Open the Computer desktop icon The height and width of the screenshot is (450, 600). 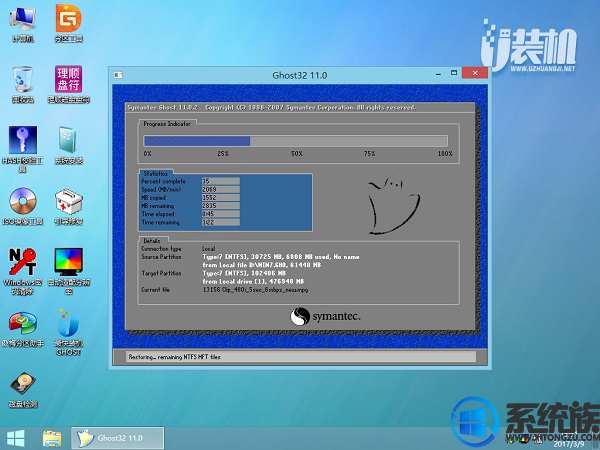22,20
